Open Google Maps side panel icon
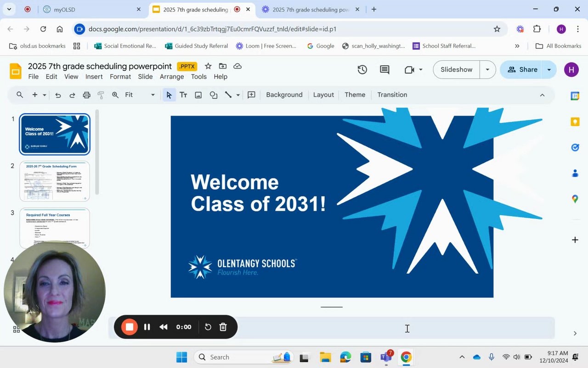588x368 pixels. click(575, 199)
